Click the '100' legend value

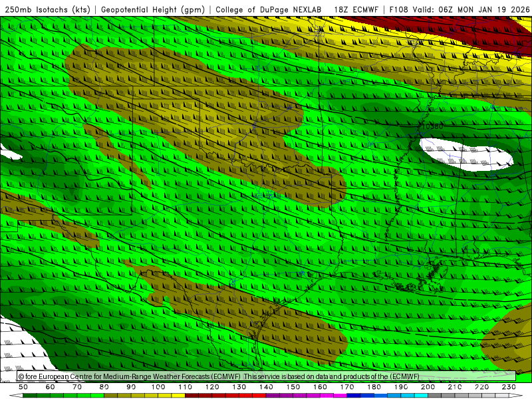click(x=158, y=387)
